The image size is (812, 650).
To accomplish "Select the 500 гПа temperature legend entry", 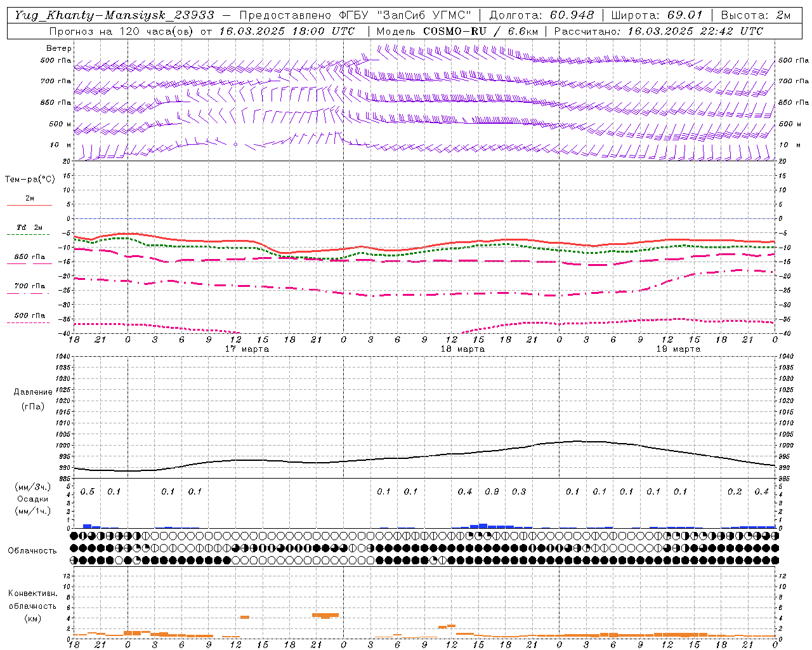I will (29, 315).
